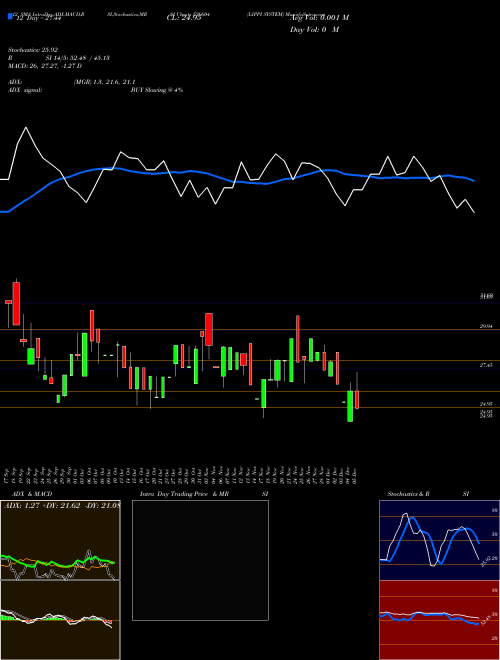This screenshot has height=660, width=500.
Task: Click the 'Stochastics: 23.92' reading
Action: point(33,50)
